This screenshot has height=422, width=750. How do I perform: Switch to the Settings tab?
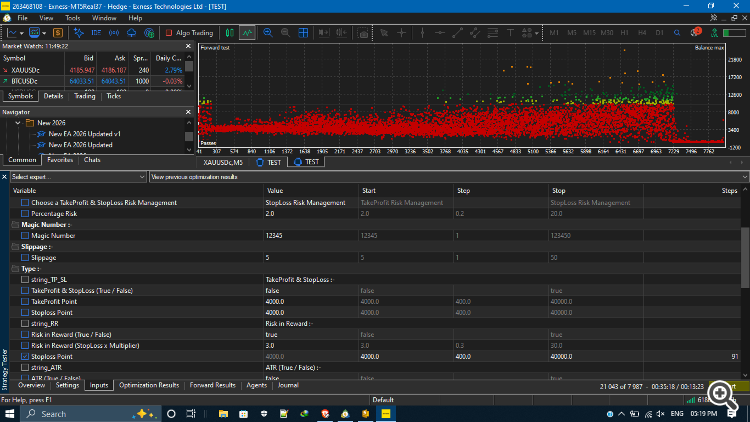click(67, 385)
